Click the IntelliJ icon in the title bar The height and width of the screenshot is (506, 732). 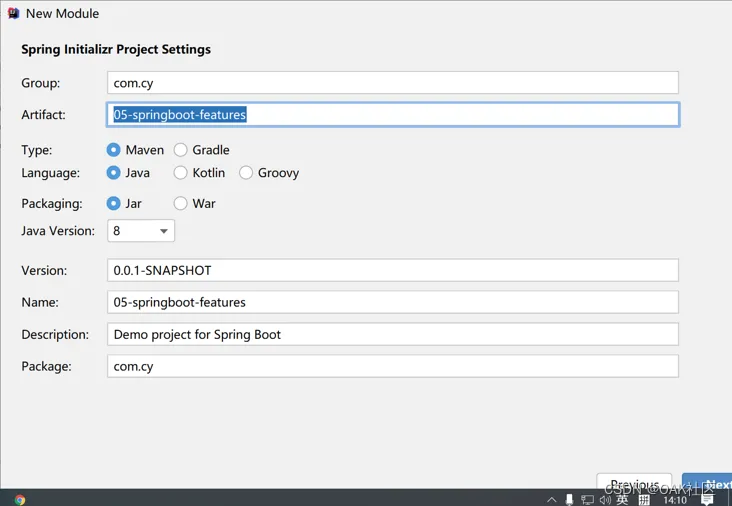pyautogui.click(x=13, y=14)
